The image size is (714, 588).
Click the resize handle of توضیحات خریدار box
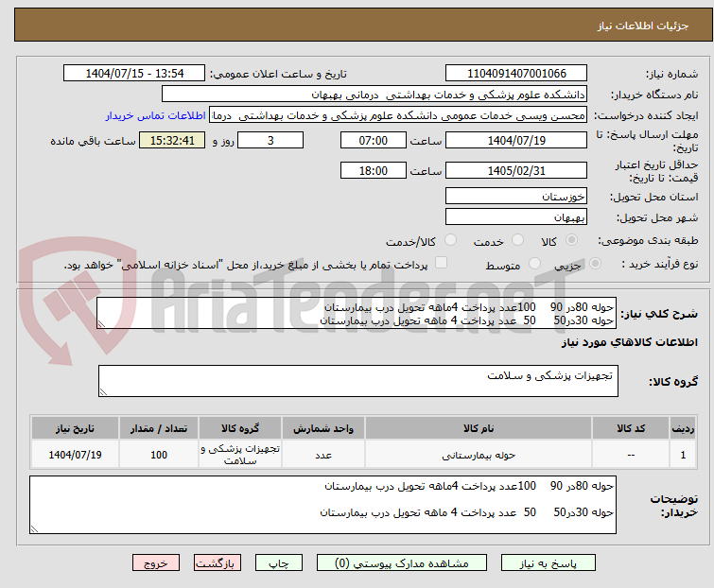[34, 528]
